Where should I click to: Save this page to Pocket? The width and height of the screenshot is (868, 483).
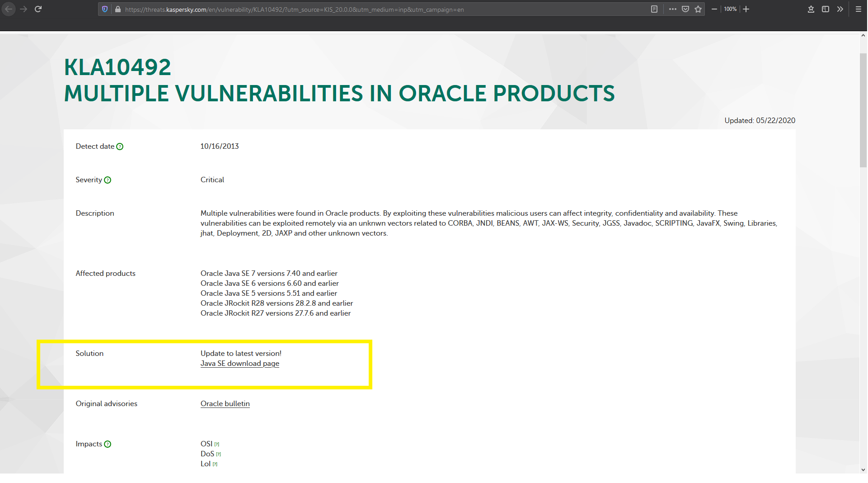685,9
